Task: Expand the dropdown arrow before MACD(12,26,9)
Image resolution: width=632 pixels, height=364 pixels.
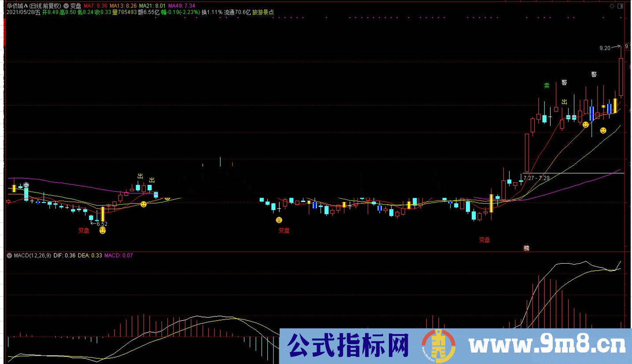Action: coord(10,255)
